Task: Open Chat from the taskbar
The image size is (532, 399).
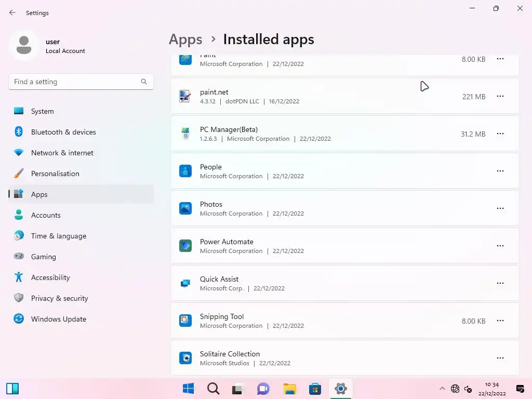Action: point(263,389)
